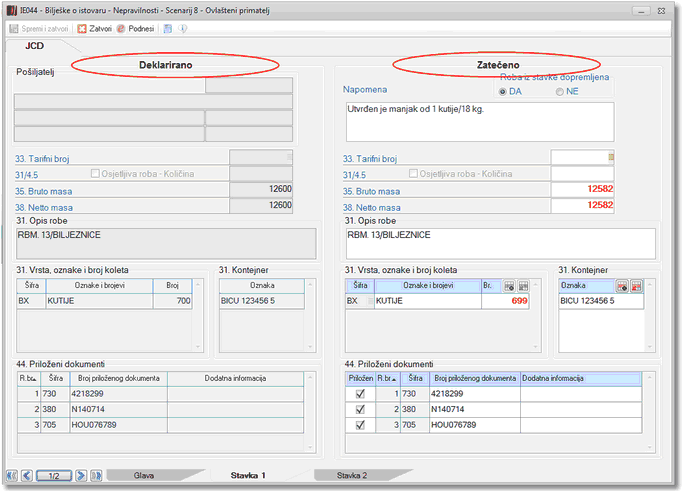Select the JCD tab
Image resolution: width=684 pixels, height=494 pixels.
(x=34, y=46)
